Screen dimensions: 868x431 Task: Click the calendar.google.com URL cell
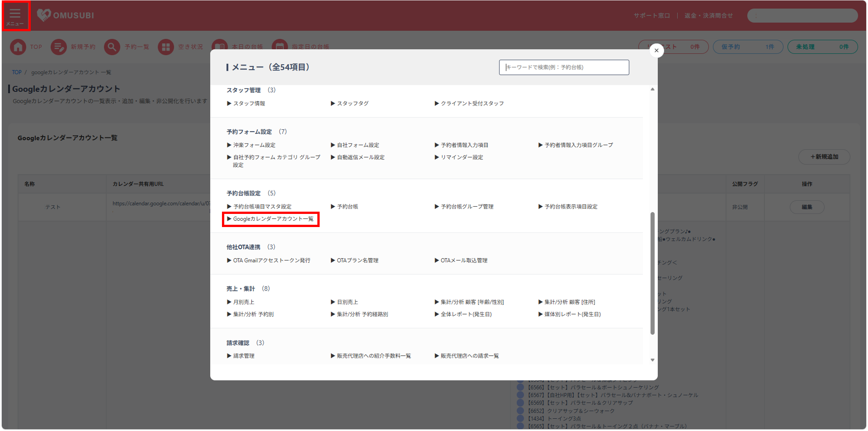point(161,204)
